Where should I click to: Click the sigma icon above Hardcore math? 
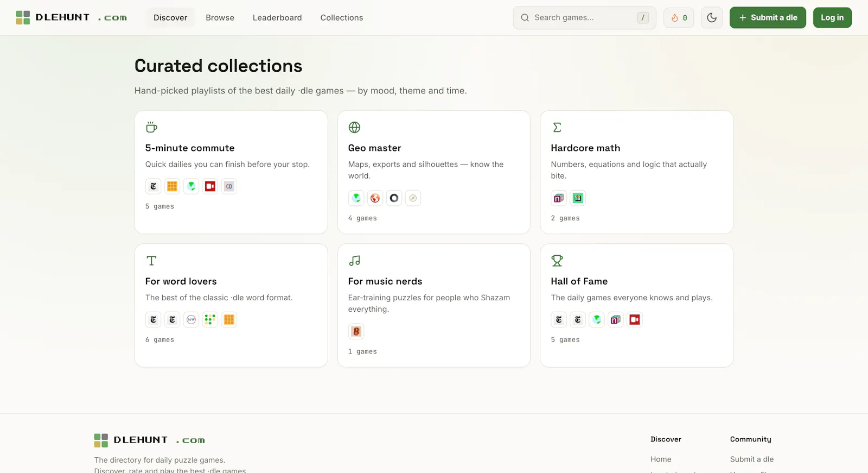point(557,127)
